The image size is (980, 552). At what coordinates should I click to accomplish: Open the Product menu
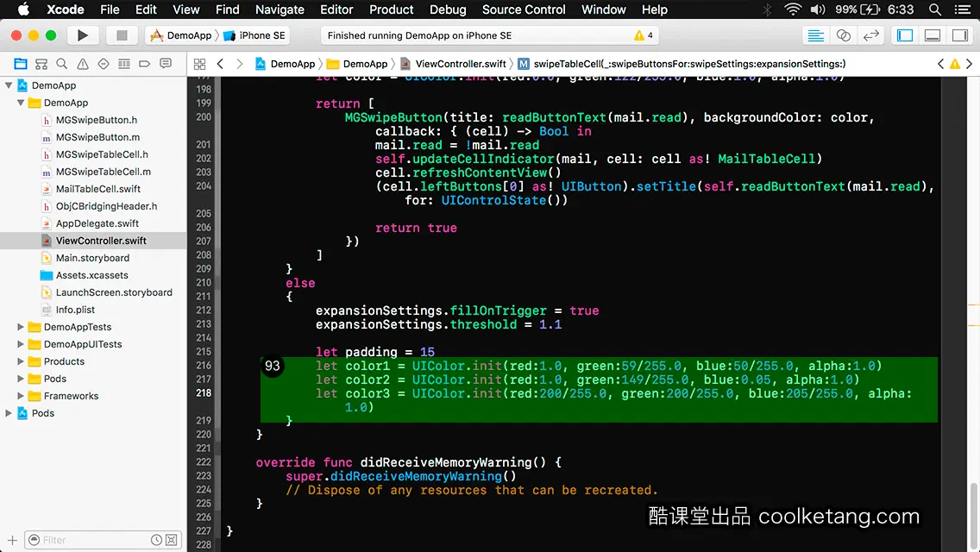392,9
